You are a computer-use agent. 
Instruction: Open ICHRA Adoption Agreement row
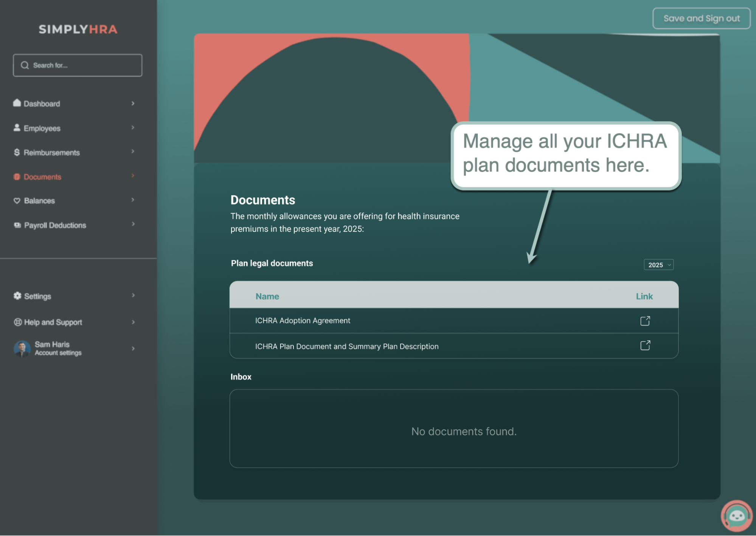coord(303,321)
